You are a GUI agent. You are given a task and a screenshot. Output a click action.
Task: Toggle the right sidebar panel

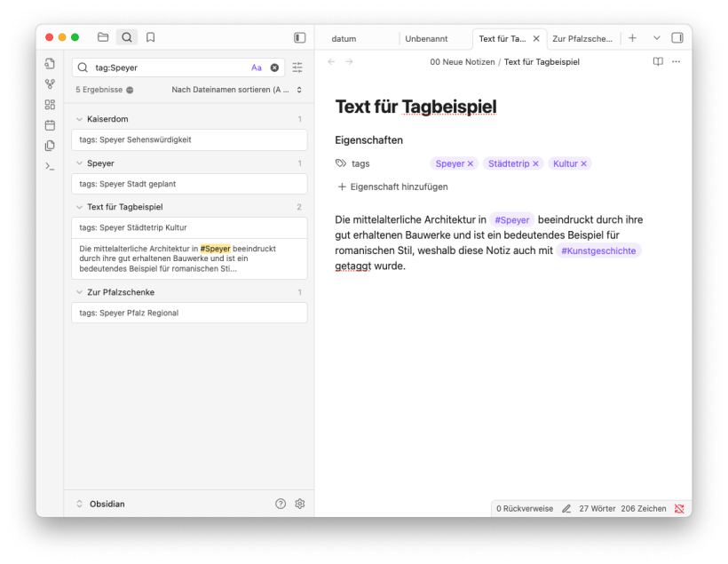coord(677,38)
